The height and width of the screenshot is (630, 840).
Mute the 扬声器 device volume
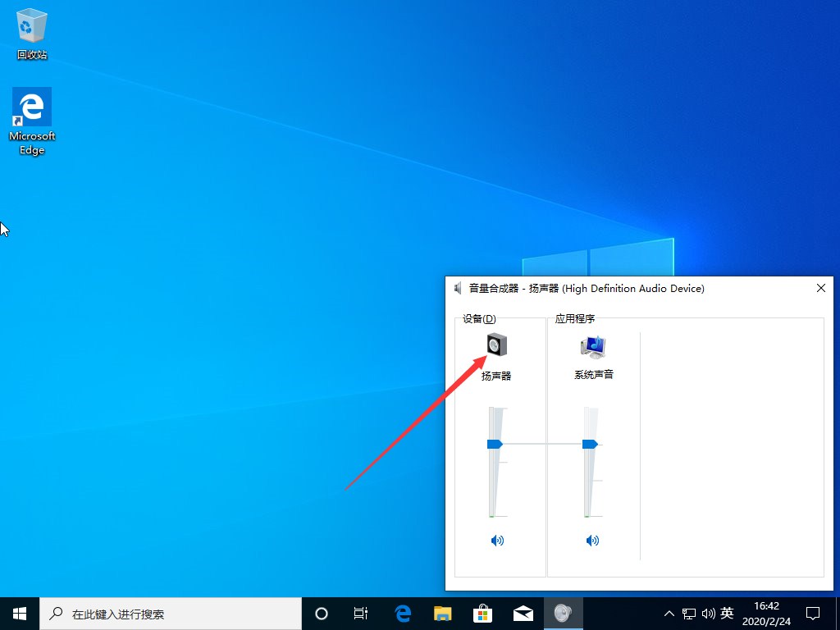497,540
